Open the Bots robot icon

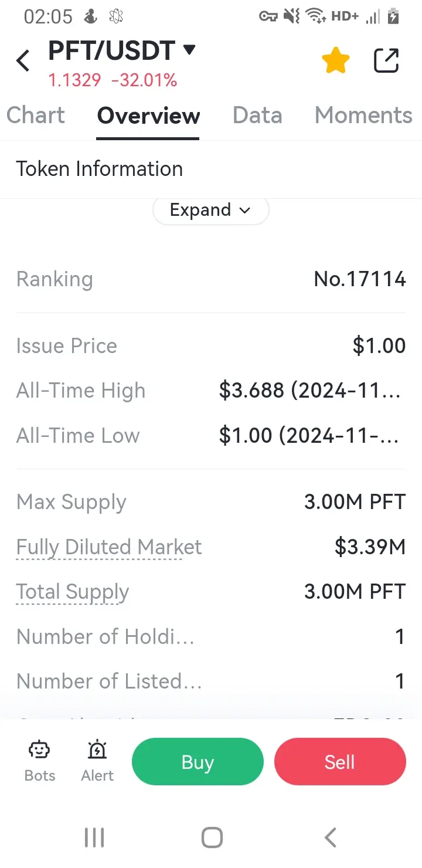click(40, 750)
